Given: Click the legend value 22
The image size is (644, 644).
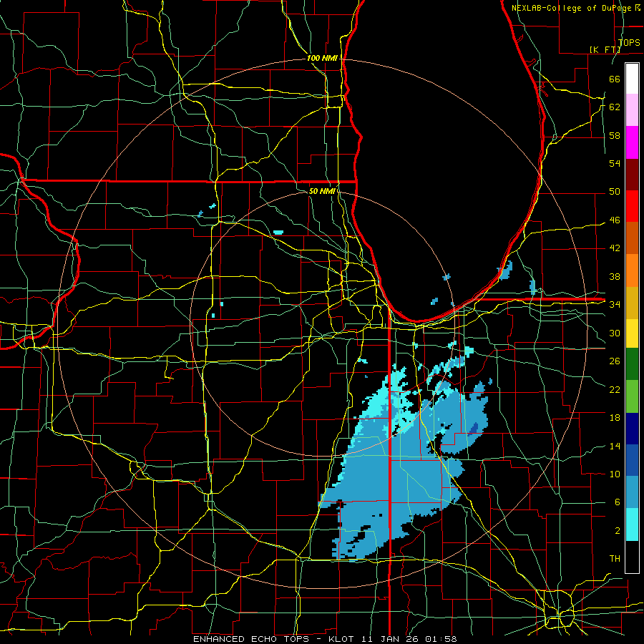Looking at the screenshot, I should pos(615,389).
